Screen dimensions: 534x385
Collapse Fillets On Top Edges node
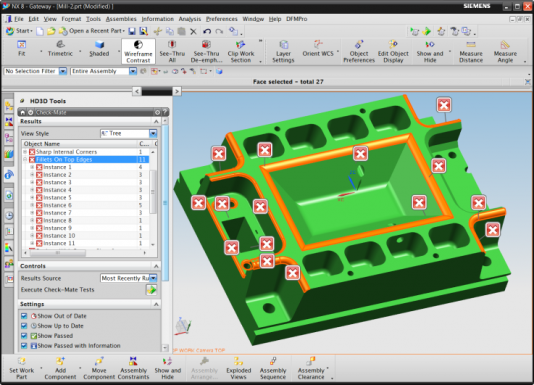(25, 159)
